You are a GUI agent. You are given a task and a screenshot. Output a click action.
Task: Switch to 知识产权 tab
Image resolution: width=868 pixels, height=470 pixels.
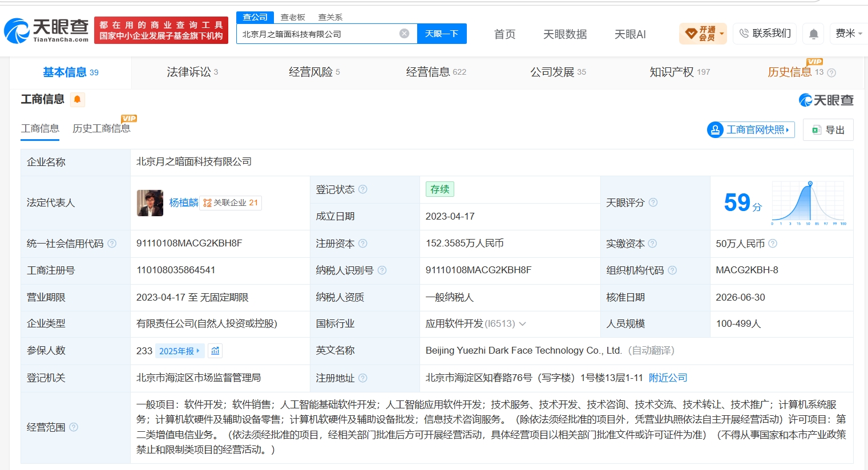coord(680,72)
